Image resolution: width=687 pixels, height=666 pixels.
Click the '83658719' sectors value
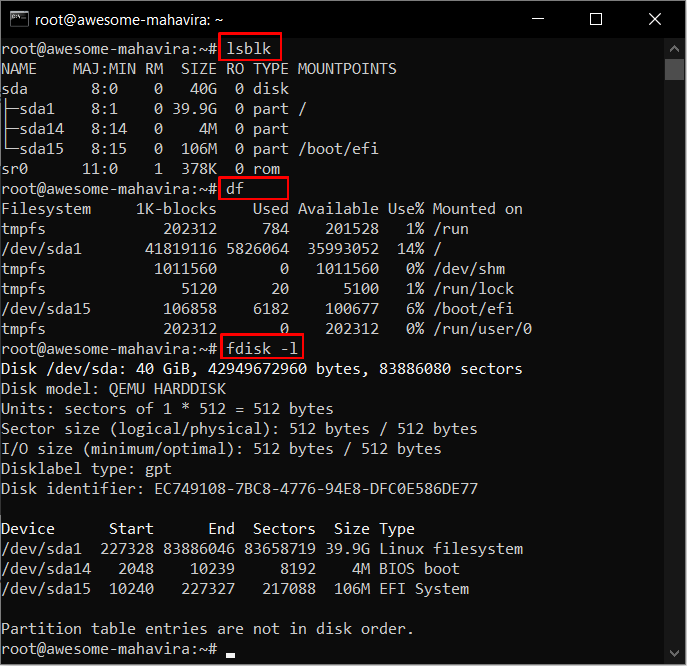pos(280,549)
